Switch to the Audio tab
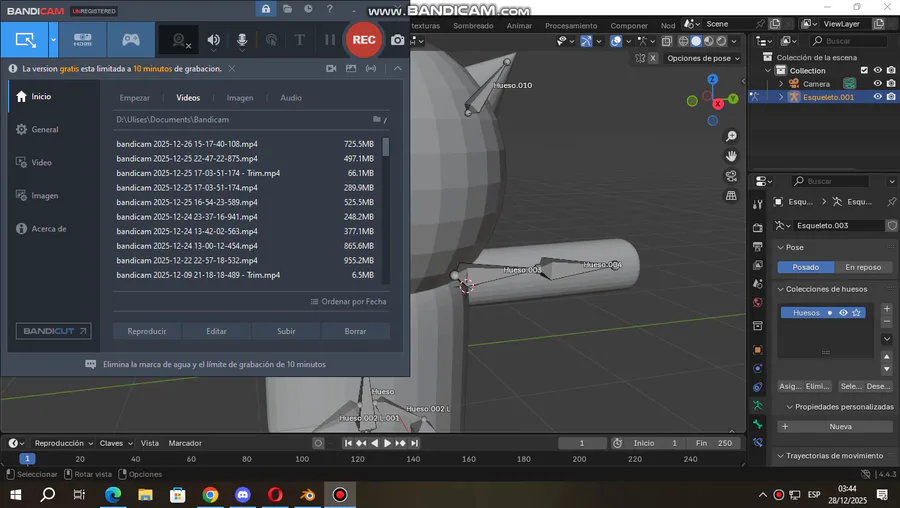Image resolution: width=900 pixels, height=508 pixels. coord(291,98)
